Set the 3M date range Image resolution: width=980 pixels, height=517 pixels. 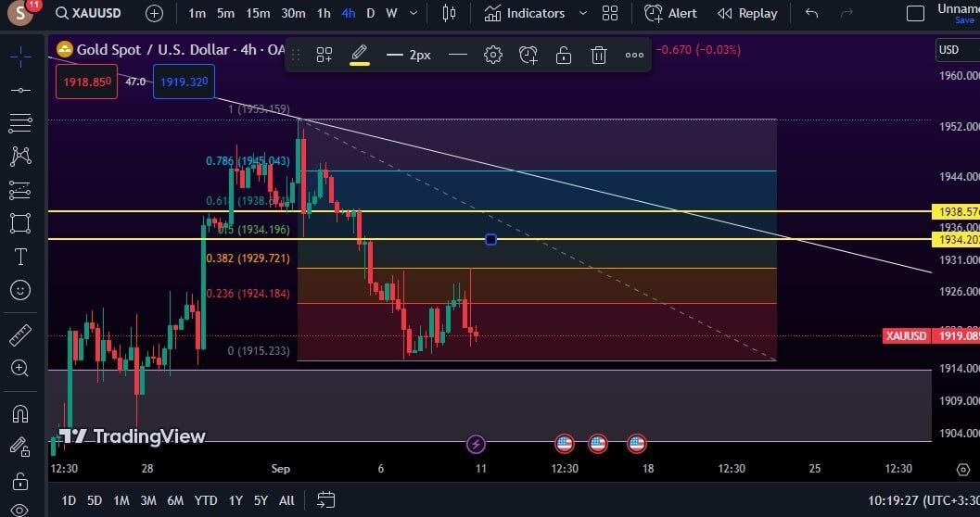pyautogui.click(x=148, y=500)
